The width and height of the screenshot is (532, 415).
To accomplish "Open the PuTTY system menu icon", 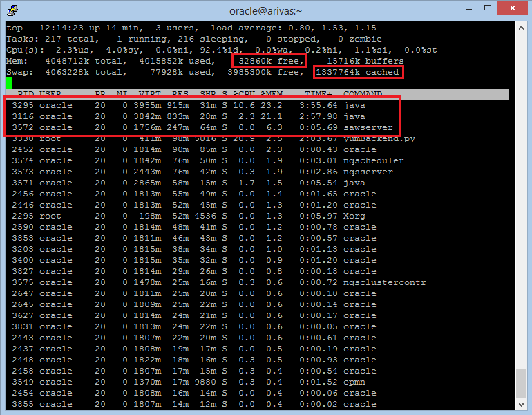I will (x=12, y=10).
